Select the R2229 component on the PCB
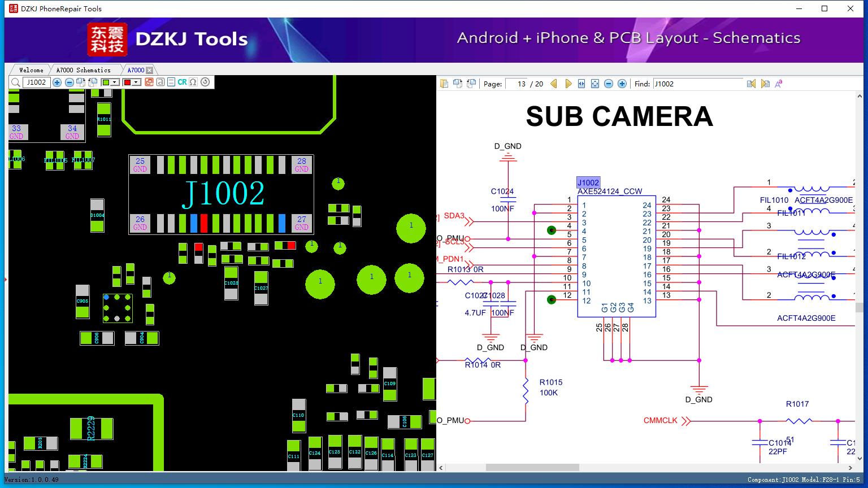Viewport: 868px width, 488px height. coord(91,429)
